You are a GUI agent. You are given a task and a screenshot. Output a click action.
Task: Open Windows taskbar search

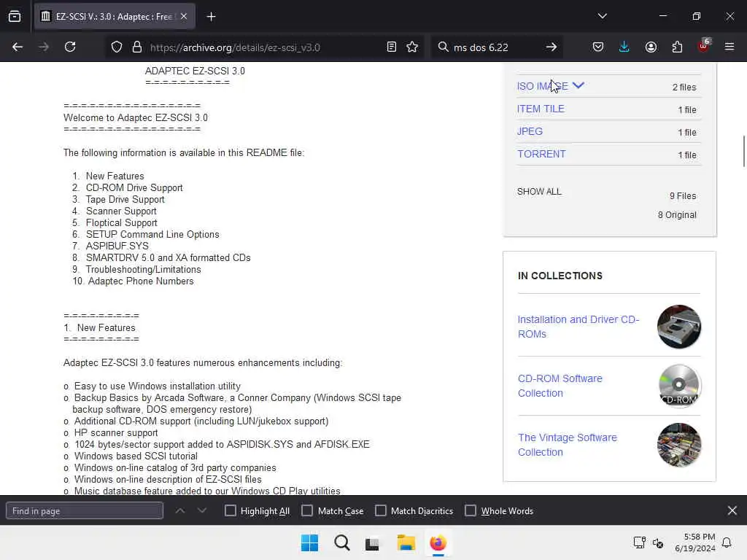341,542
